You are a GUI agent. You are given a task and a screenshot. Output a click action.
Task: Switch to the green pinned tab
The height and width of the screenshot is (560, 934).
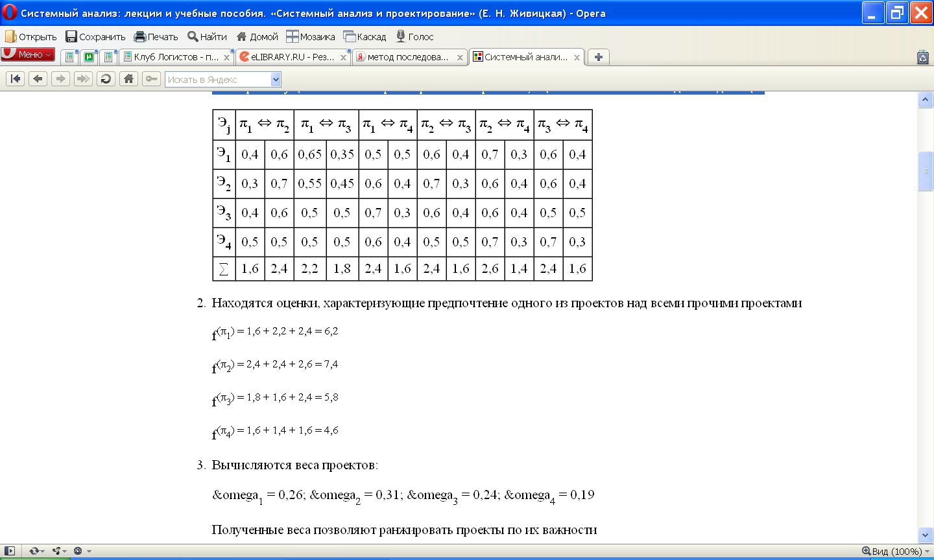89,57
